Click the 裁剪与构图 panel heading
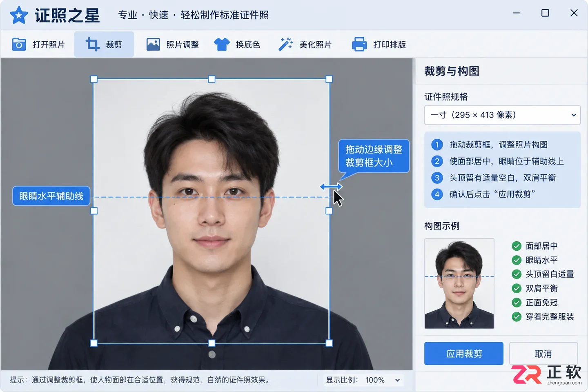Viewport: 588px width, 392px height. tap(452, 71)
